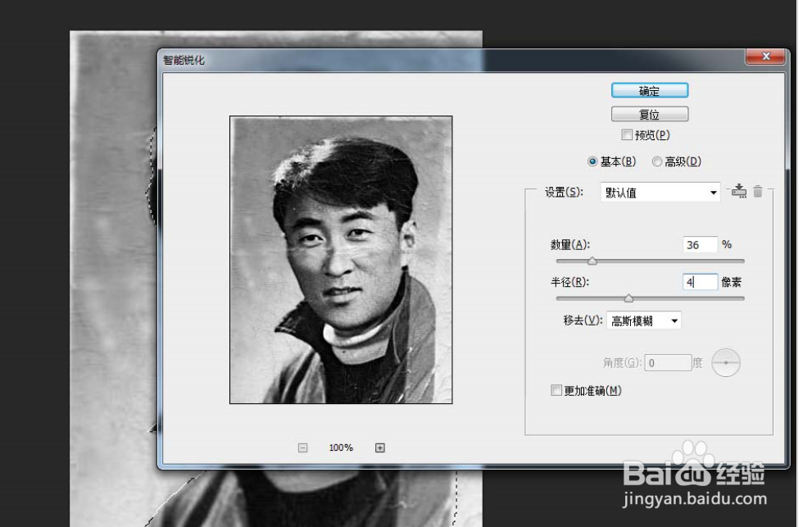Zoom in preview with the plus icon
This screenshot has height=527, width=812.
[x=380, y=447]
